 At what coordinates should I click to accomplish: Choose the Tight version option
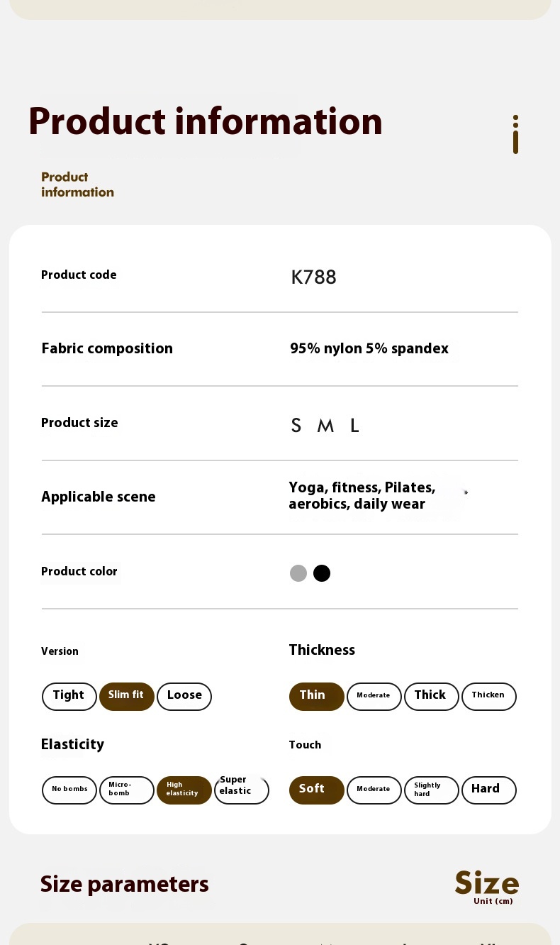69,696
